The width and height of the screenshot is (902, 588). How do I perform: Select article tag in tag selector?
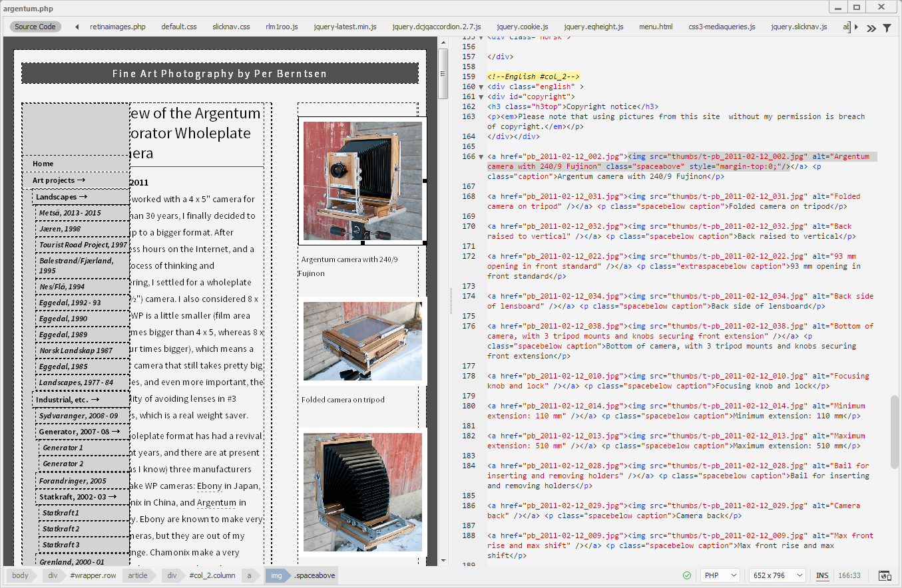click(138, 575)
